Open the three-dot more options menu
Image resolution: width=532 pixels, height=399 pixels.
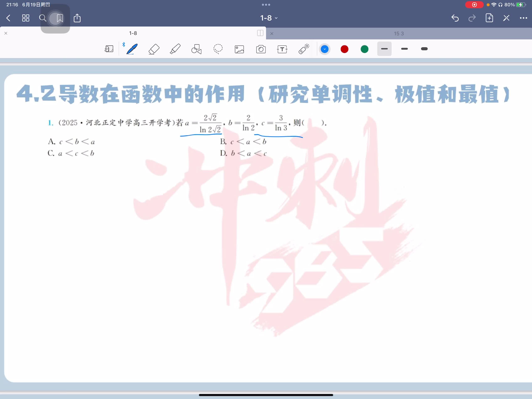click(523, 18)
